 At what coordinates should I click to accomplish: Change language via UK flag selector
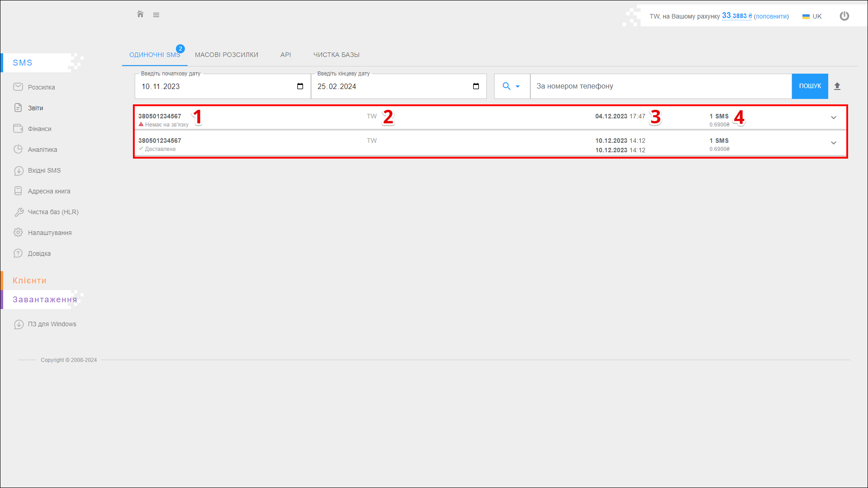812,16
